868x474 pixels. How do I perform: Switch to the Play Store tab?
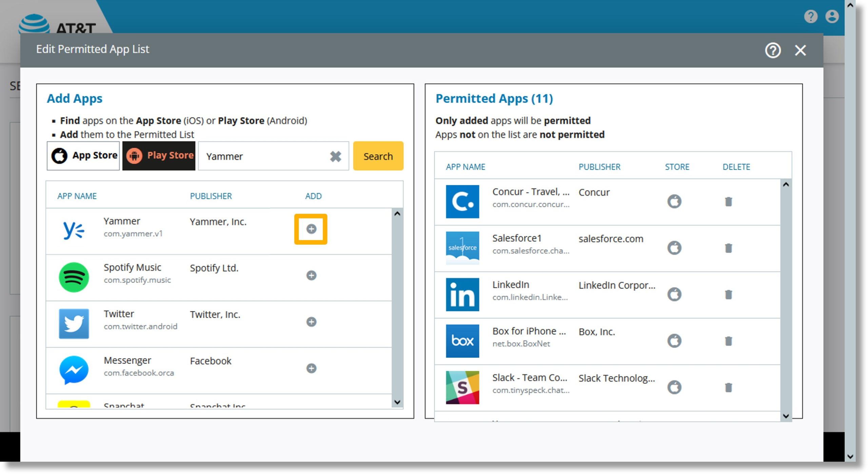(159, 156)
